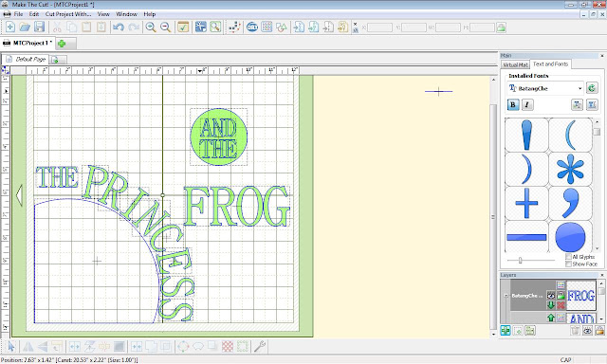Viewport: 607px width, 364px height.
Task: Move AND layer up with green arrow
Action: [551, 318]
